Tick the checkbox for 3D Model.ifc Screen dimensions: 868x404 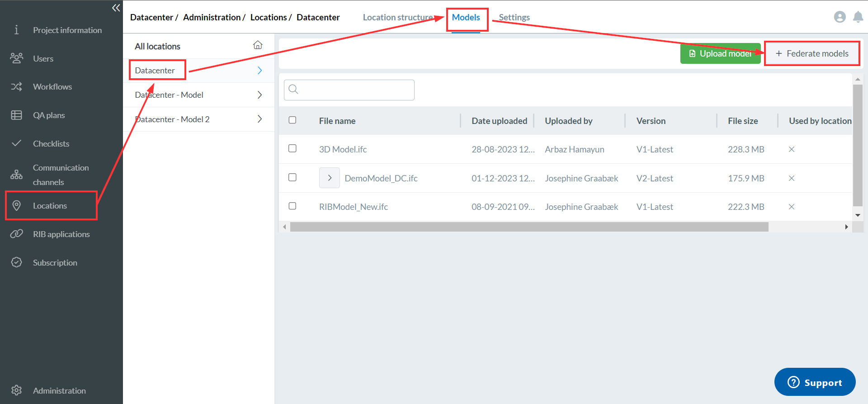(x=292, y=148)
